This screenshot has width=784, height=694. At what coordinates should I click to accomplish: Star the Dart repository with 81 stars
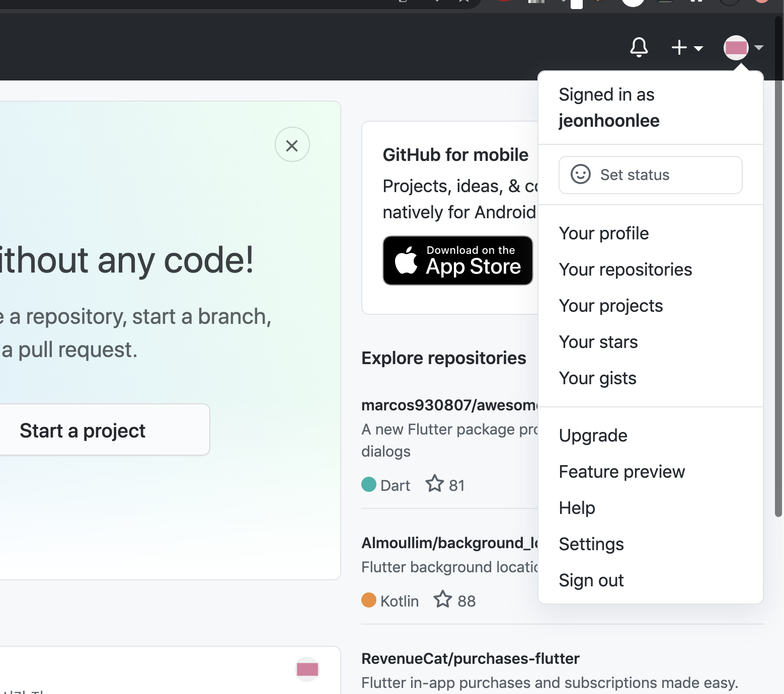[435, 484]
